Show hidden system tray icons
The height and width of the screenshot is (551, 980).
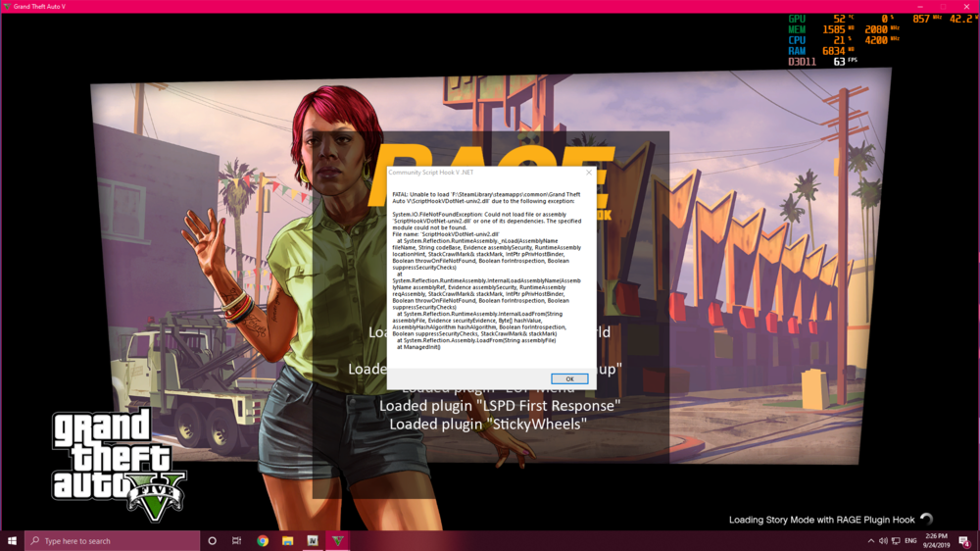point(870,541)
